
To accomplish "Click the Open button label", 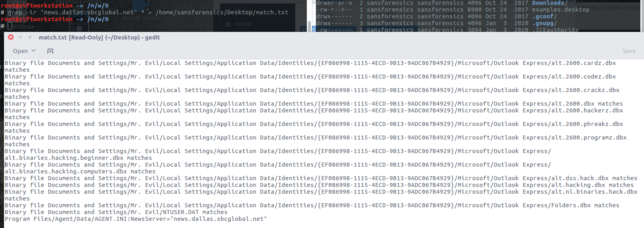I will [20, 51].
